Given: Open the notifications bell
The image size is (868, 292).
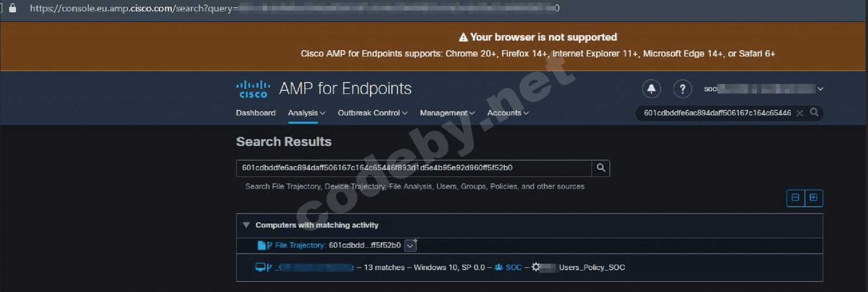Looking at the screenshot, I should (652, 88).
